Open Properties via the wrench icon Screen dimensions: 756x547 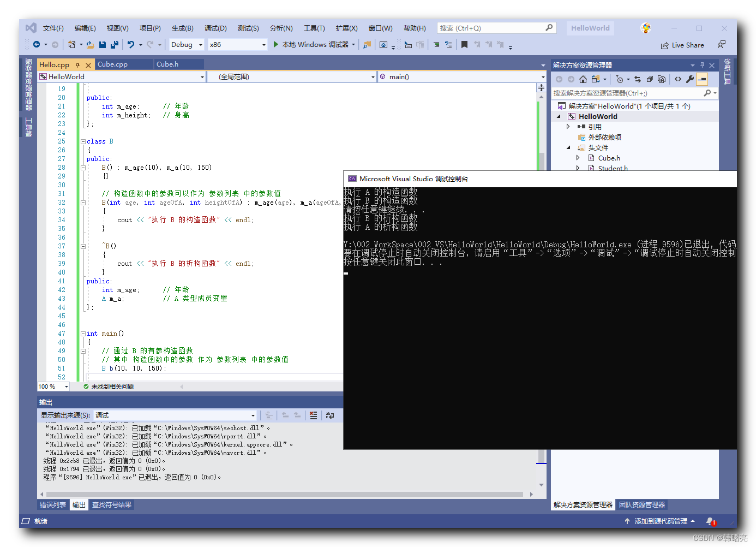point(690,79)
